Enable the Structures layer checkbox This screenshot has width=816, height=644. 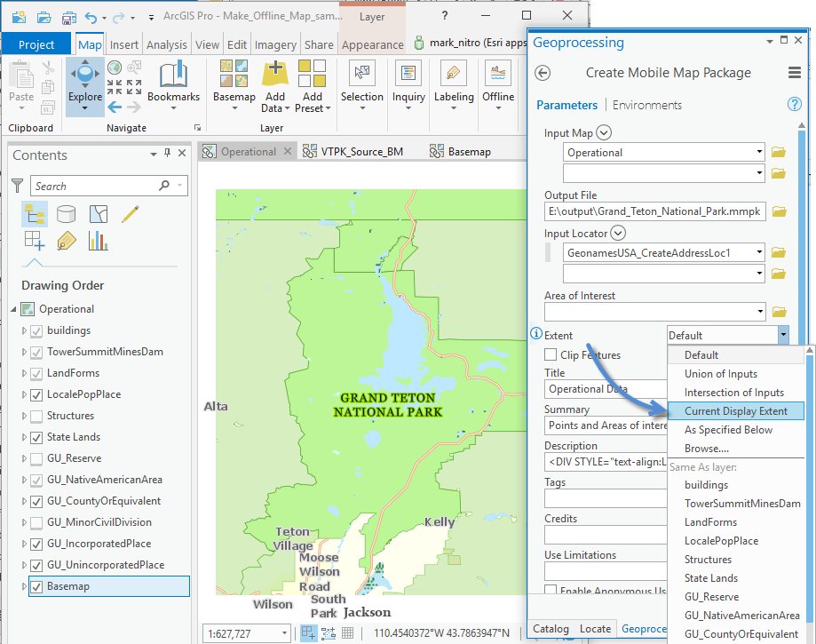click(x=36, y=416)
